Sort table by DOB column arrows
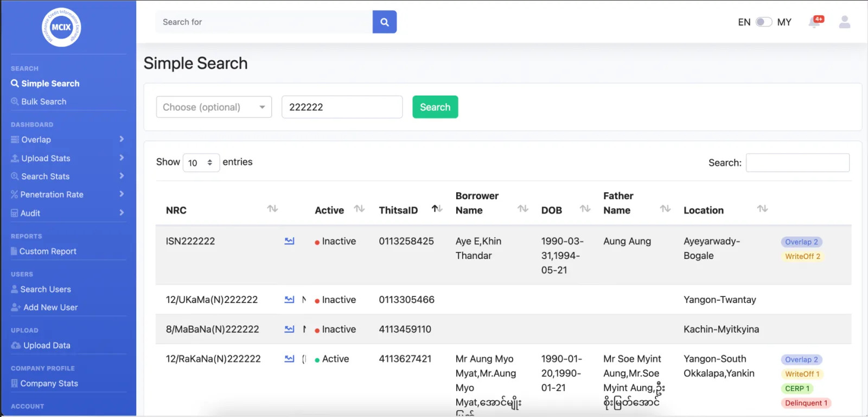The width and height of the screenshot is (868, 417). [585, 208]
